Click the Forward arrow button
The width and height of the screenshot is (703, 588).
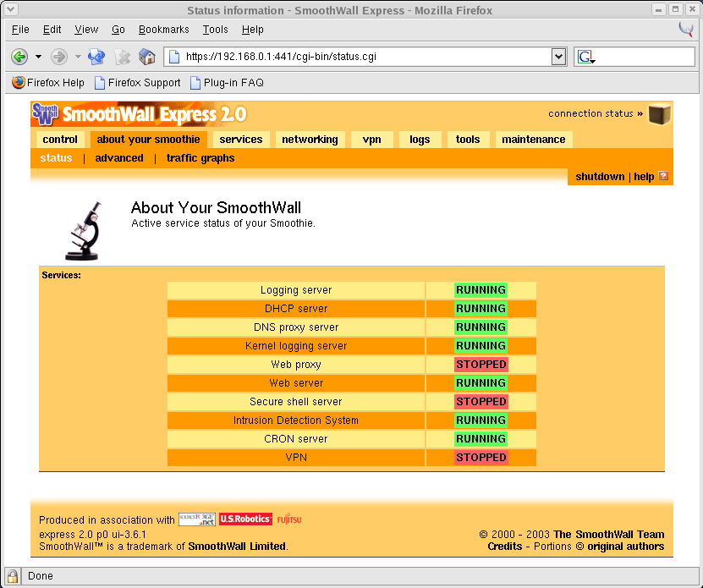coord(58,57)
